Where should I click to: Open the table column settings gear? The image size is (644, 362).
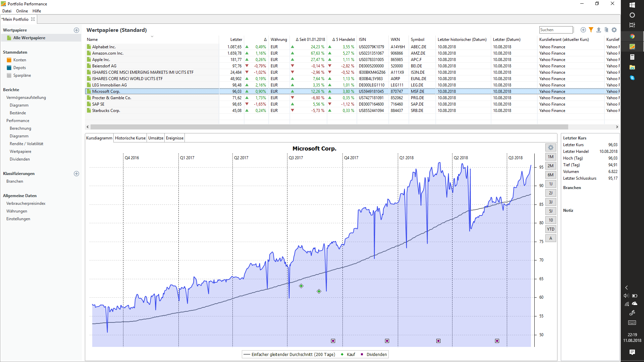(614, 30)
